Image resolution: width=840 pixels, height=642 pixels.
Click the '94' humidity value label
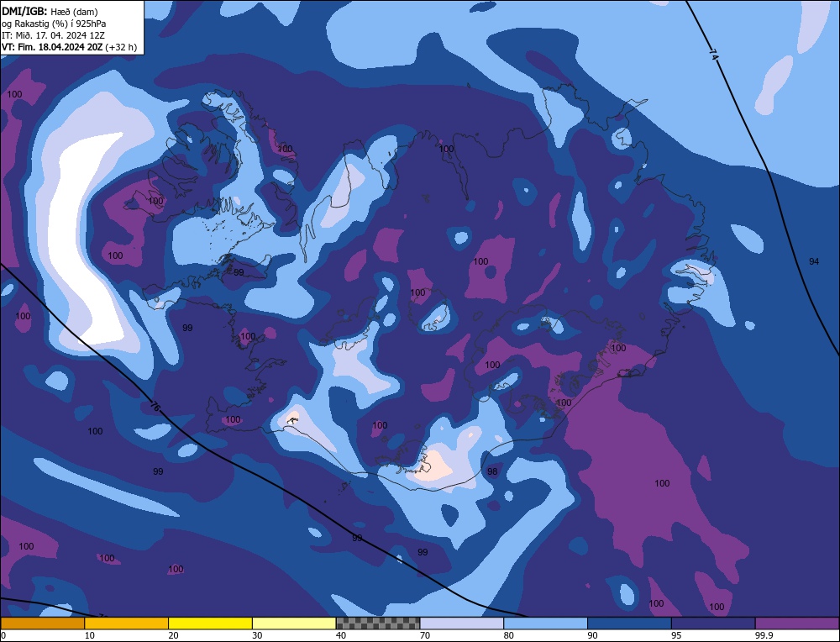(814, 261)
